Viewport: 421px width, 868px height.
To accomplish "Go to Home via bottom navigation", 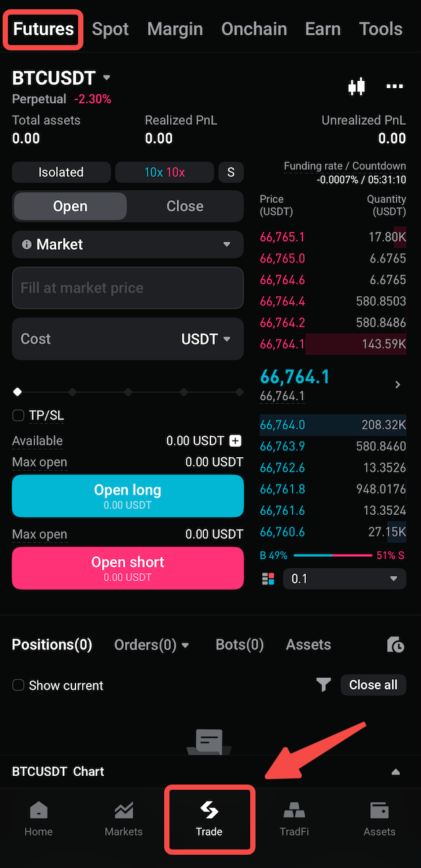I will point(38,820).
